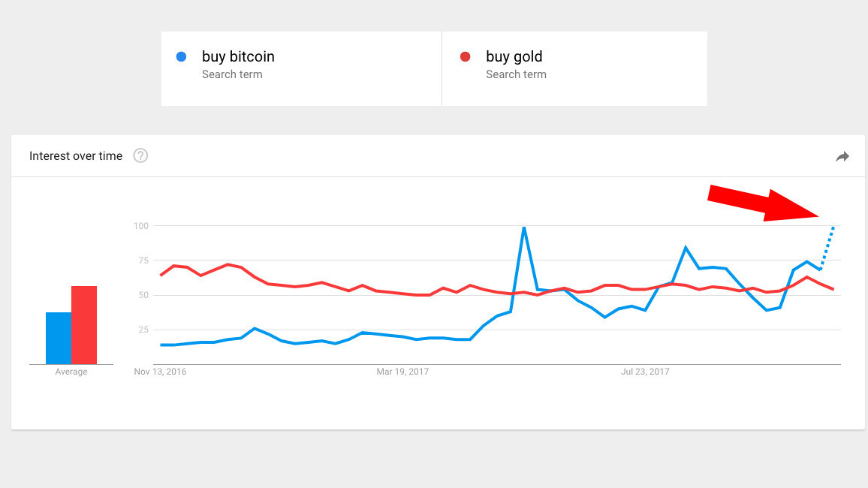Click the share arrow icon
Viewport: 868px width, 488px height.
coord(842,156)
